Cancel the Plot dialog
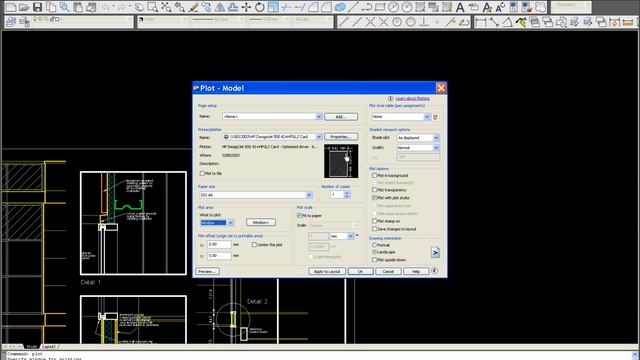 388,271
